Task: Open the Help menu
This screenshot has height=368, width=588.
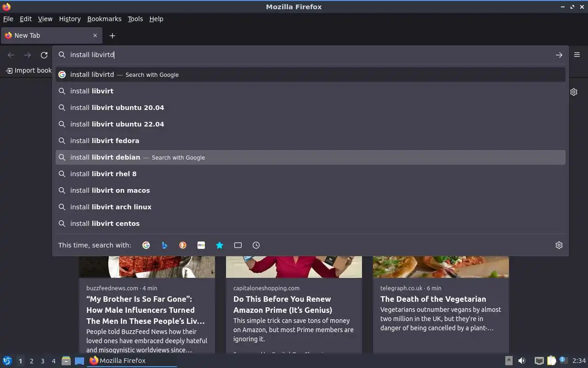Action: click(x=156, y=19)
